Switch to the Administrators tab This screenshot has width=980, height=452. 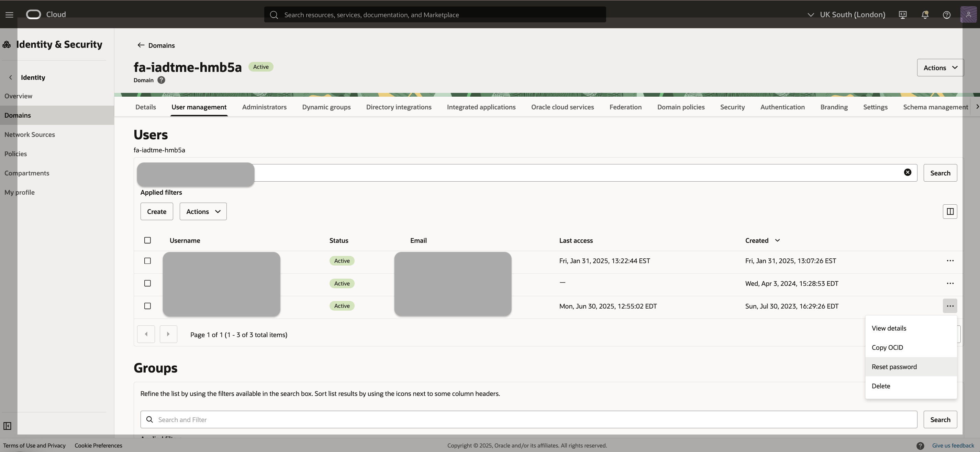264,107
